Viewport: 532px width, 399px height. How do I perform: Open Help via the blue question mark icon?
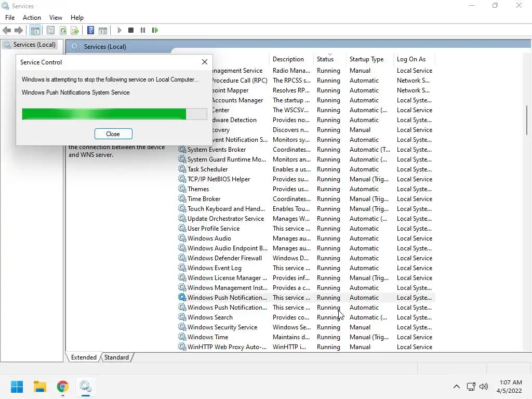pyautogui.click(x=90, y=30)
